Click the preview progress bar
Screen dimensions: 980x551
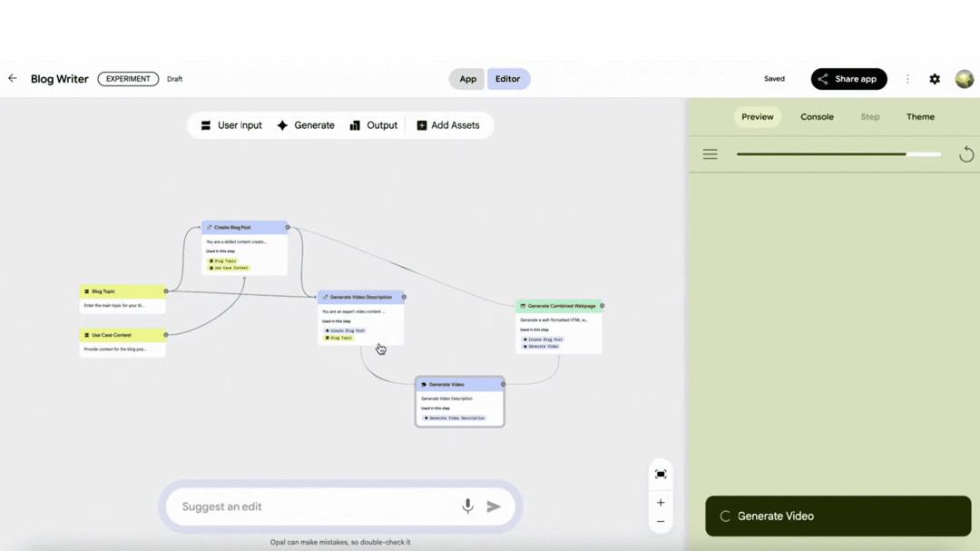coord(838,153)
